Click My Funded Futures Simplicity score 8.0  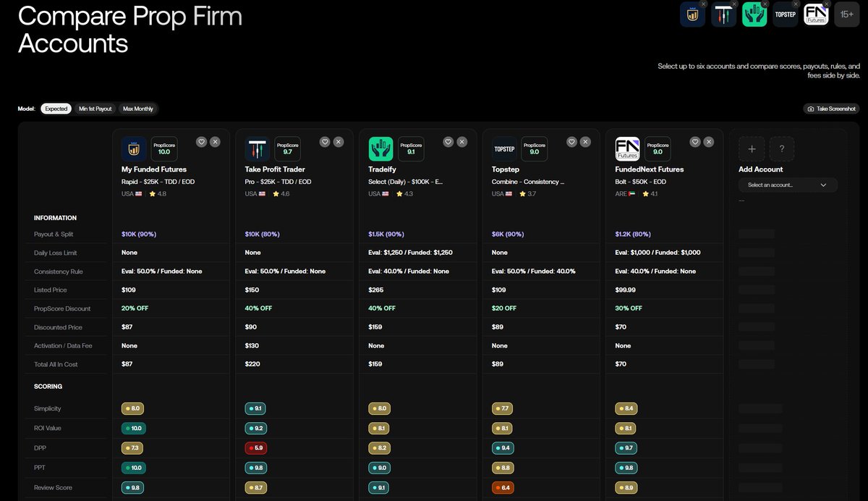132,409
